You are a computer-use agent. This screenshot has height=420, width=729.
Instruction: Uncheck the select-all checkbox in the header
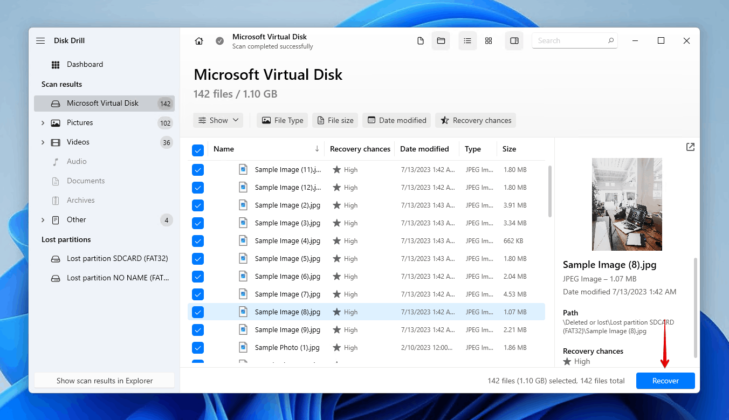point(198,149)
